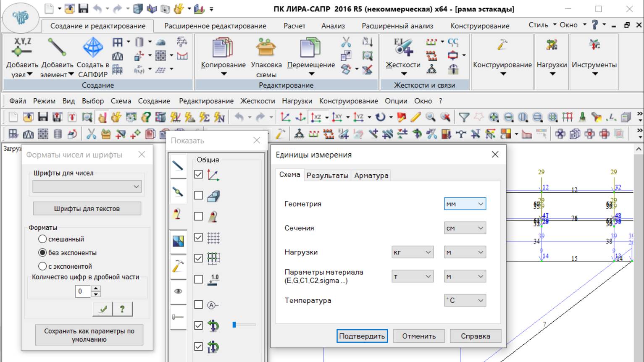The height and width of the screenshot is (362, 644).
Task: Click the green checkmark apply button
Action: click(103, 309)
